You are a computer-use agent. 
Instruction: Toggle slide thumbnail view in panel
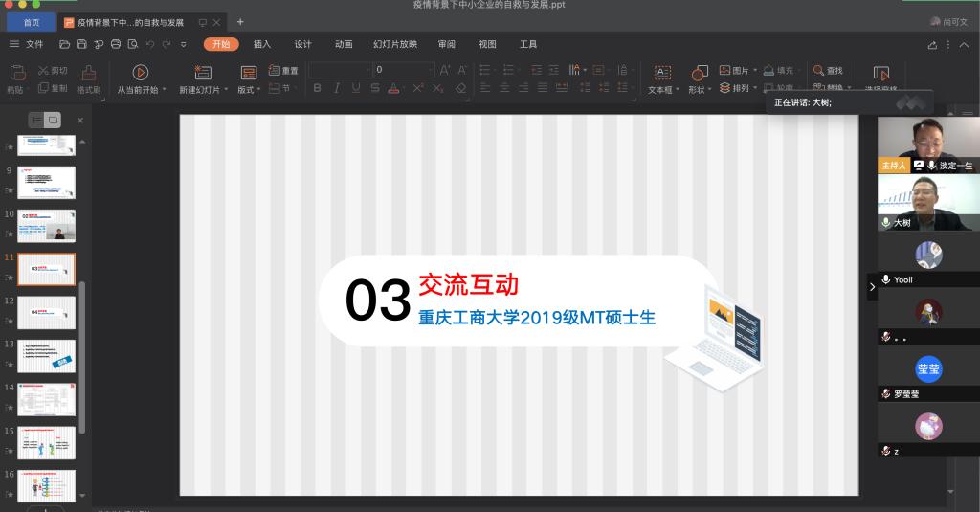tap(53, 120)
